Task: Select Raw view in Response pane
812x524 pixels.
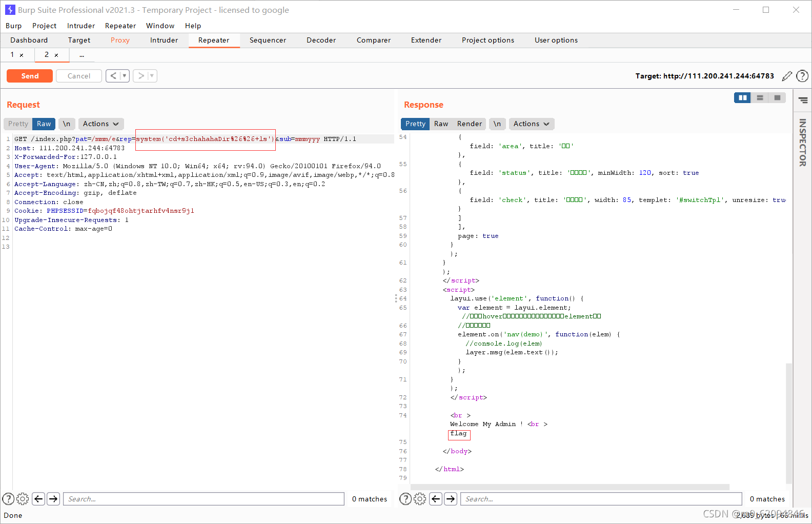Action: (x=441, y=124)
